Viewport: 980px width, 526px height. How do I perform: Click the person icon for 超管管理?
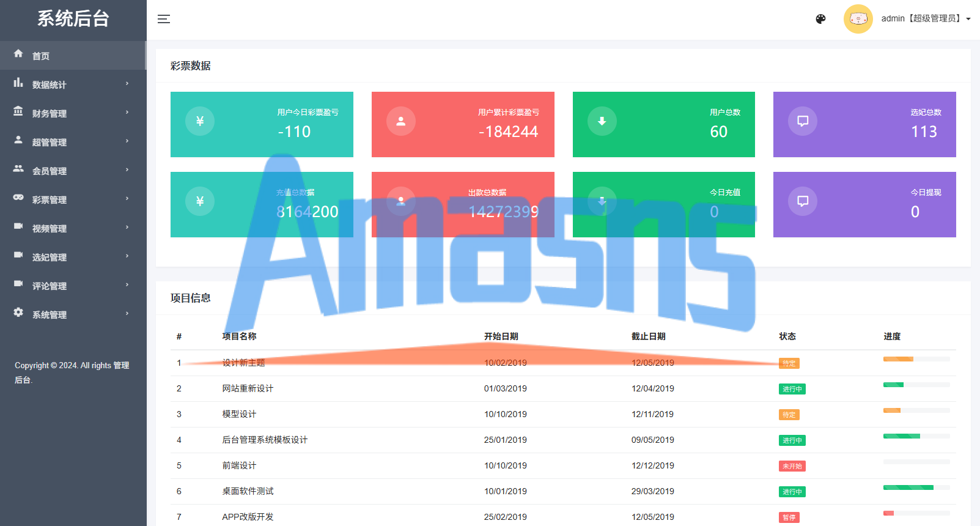[x=18, y=140]
